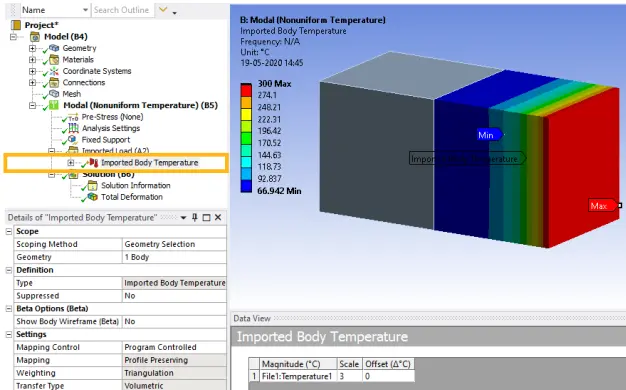The image size is (626, 390).
Task: Click the Project icon in outline
Action: [x=16, y=25]
